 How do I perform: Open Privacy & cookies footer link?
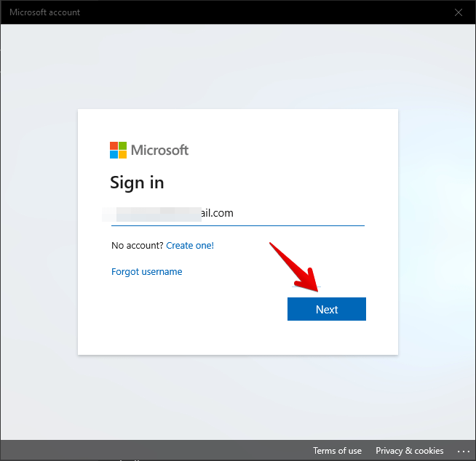(x=410, y=451)
